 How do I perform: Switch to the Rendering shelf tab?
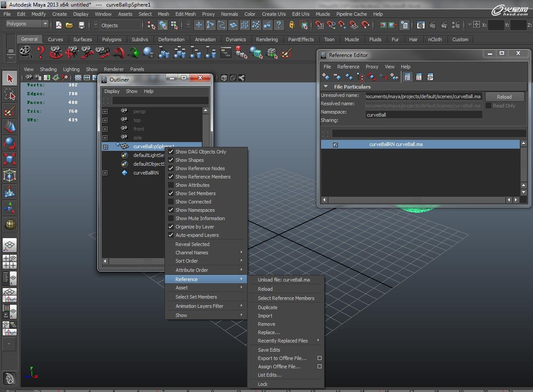click(x=267, y=39)
